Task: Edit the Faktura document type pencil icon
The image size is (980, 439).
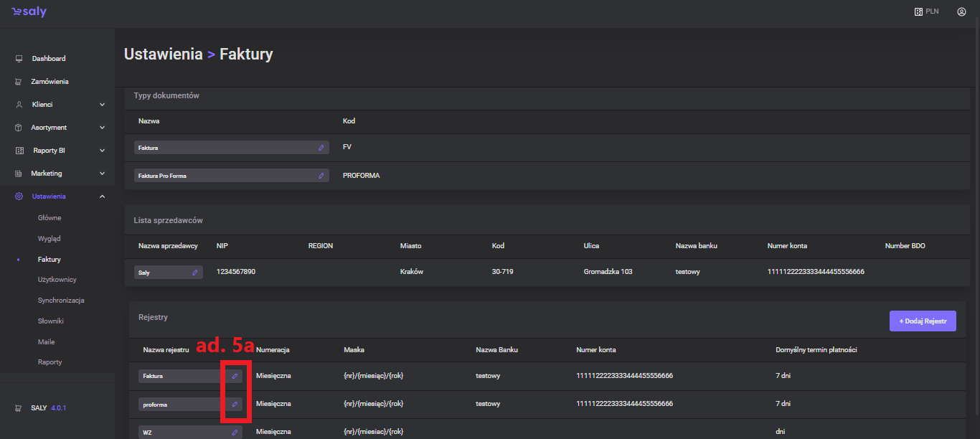Action: 321,147
